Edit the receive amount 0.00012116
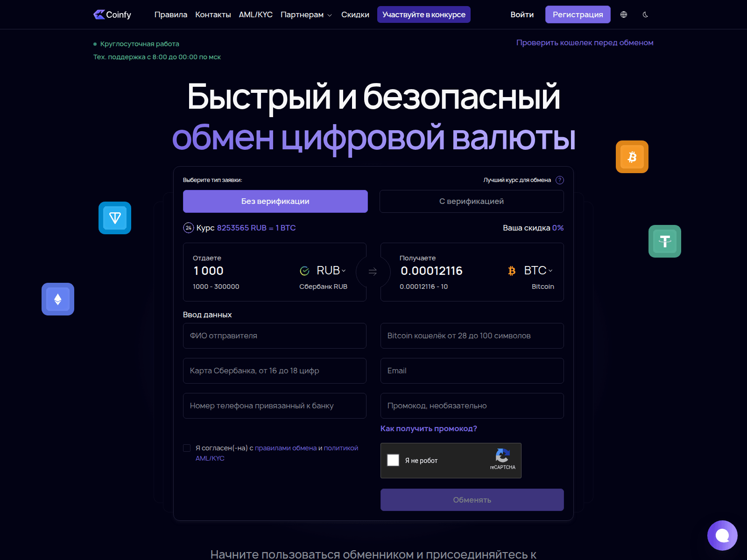This screenshot has width=747, height=560. pos(431,271)
